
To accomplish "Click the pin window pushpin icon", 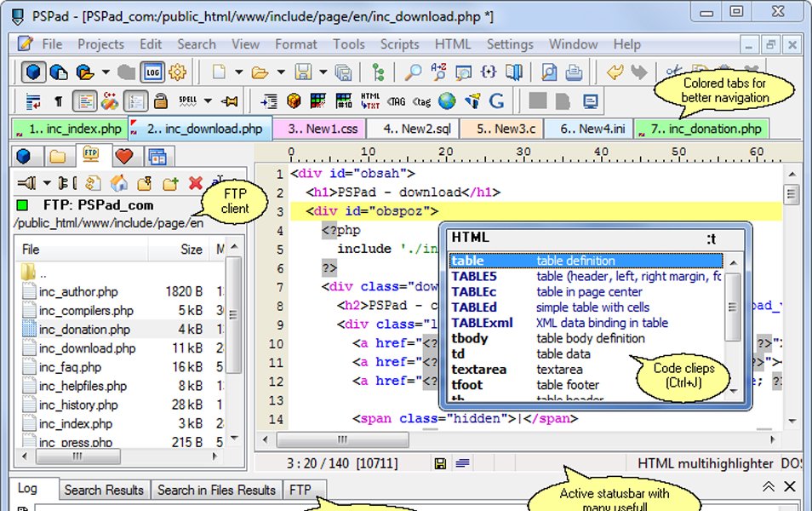I will coord(230,101).
